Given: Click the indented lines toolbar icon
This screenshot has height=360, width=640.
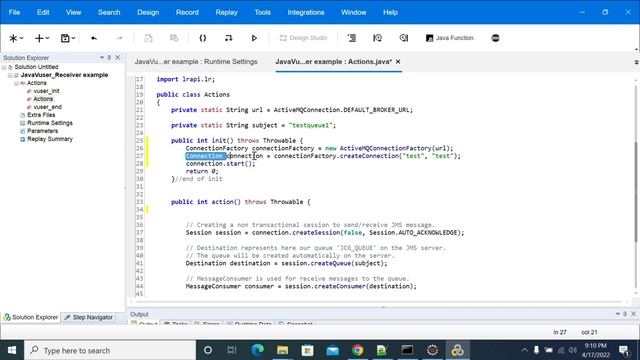Looking at the screenshot, I should point(351,38).
